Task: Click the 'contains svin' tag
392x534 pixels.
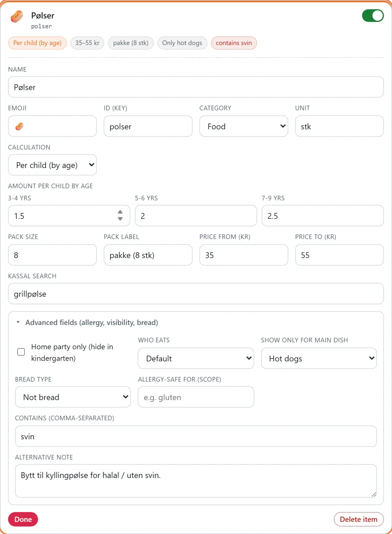Action: point(234,43)
